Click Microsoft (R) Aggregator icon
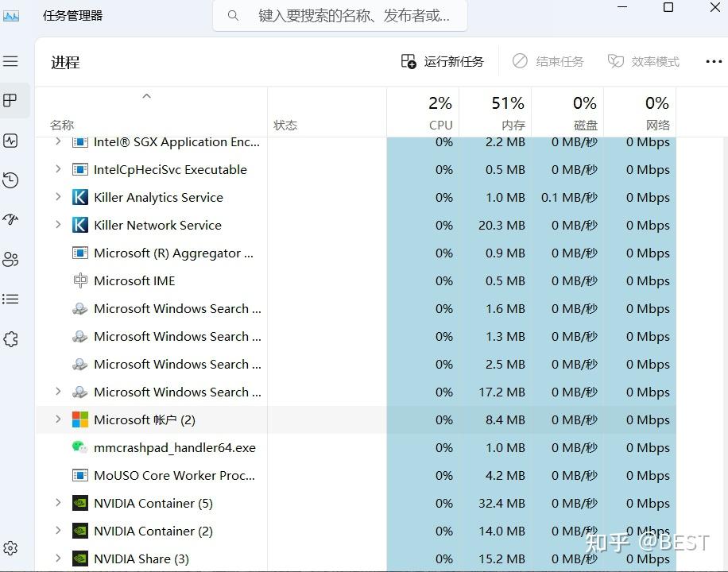 pos(79,253)
